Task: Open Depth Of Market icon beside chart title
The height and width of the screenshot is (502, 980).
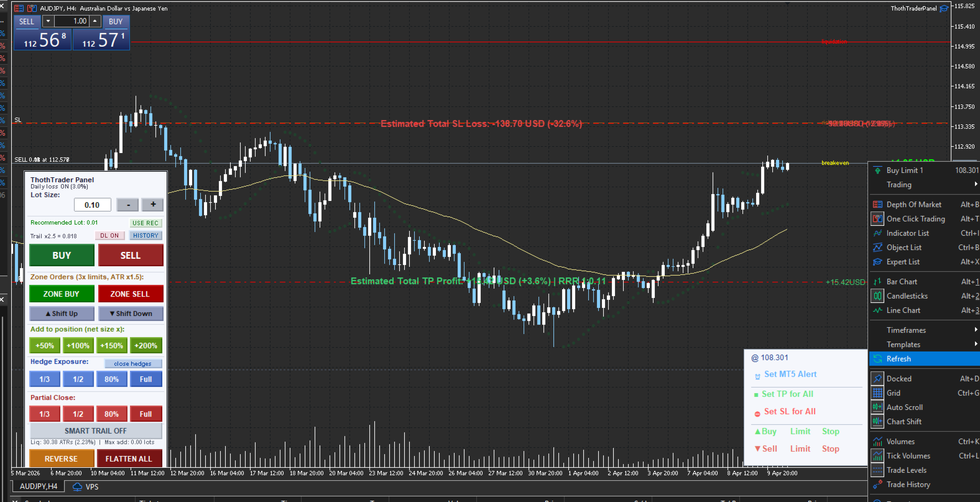Action: 19,9
